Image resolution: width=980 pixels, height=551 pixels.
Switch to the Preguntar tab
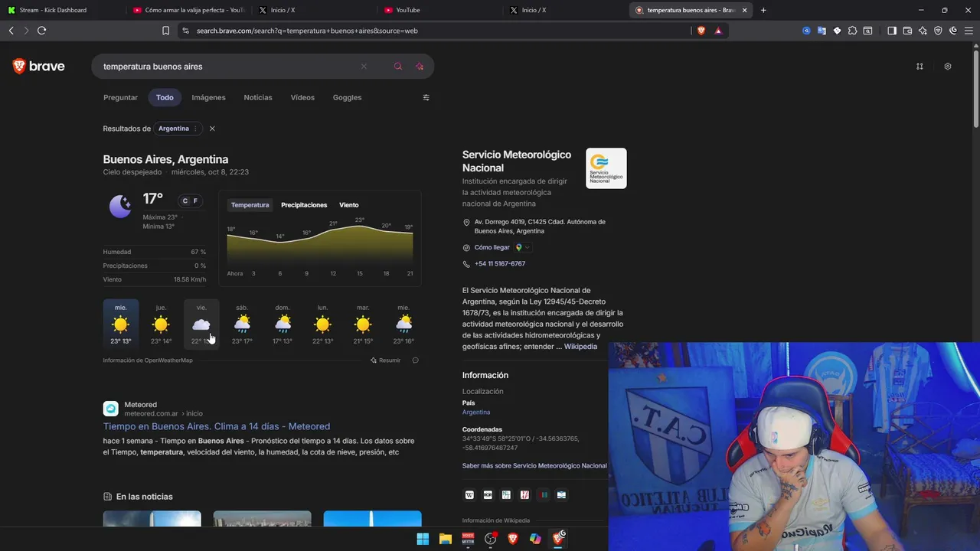pos(121,97)
